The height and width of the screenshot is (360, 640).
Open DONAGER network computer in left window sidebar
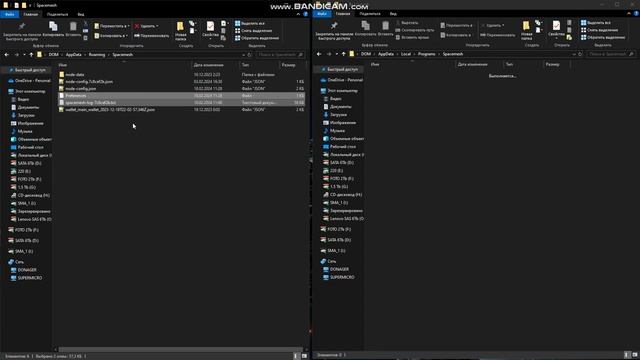coord(24,270)
